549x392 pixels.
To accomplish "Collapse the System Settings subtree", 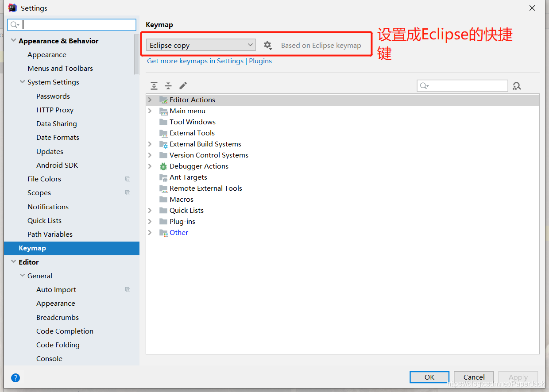I will point(22,82).
